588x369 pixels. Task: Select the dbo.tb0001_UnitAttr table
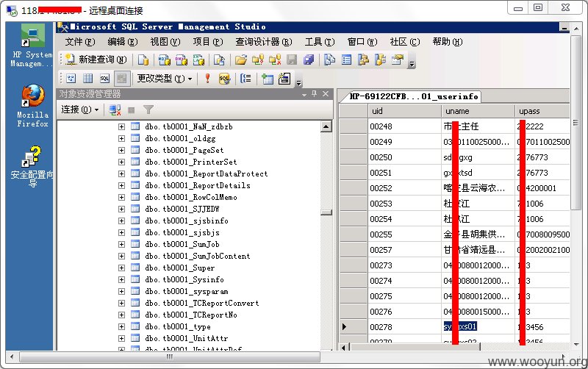[187, 338]
